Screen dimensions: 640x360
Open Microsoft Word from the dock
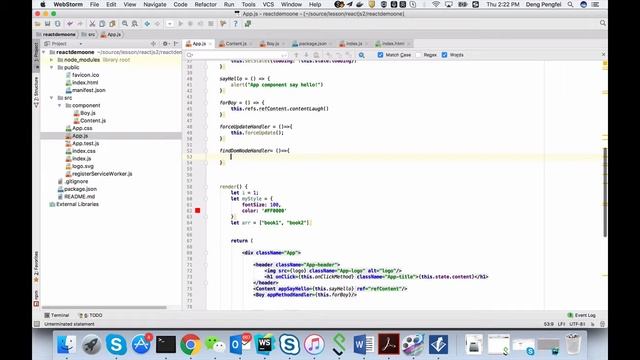[x=363, y=344]
